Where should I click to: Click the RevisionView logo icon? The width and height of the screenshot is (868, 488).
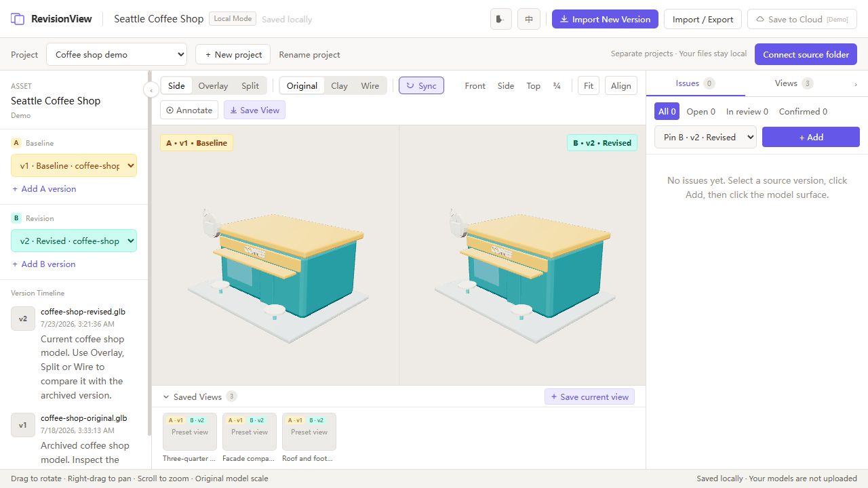click(x=18, y=19)
